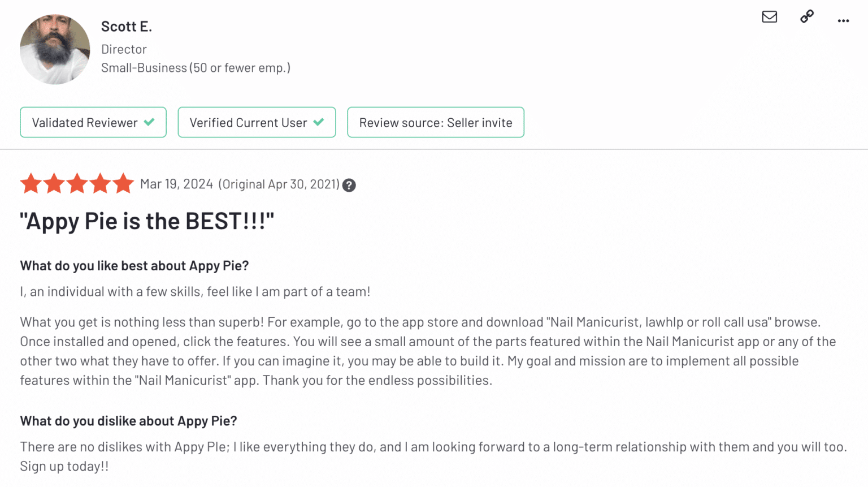Click the envelope message icon
Screen dimensions: 868x487
click(x=769, y=17)
